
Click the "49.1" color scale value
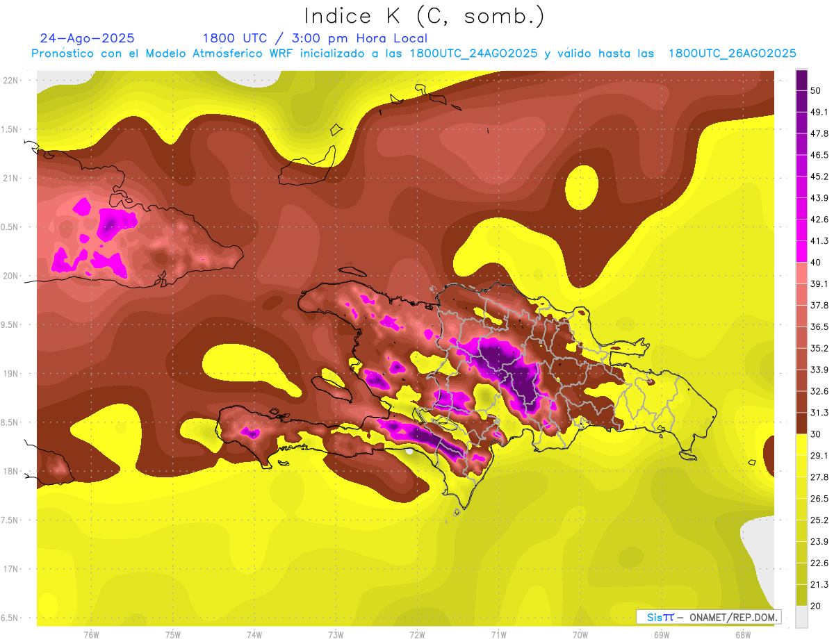click(x=819, y=112)
